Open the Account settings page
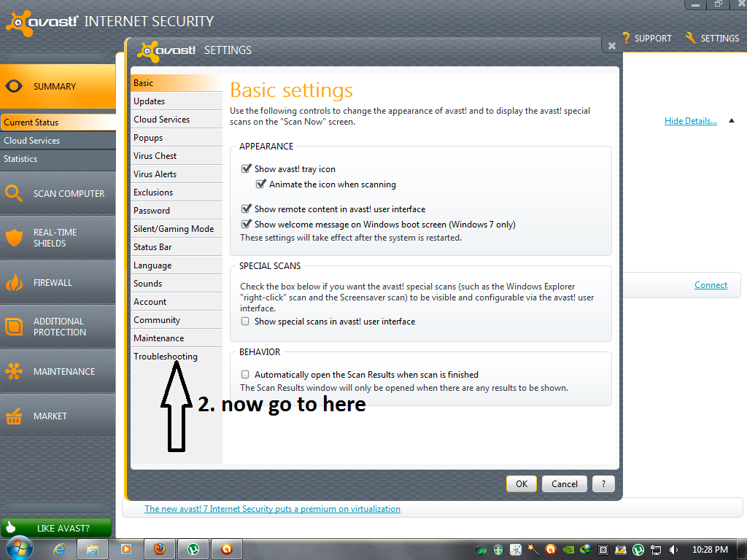Viewport: 747px width, 560px height. 177,301
